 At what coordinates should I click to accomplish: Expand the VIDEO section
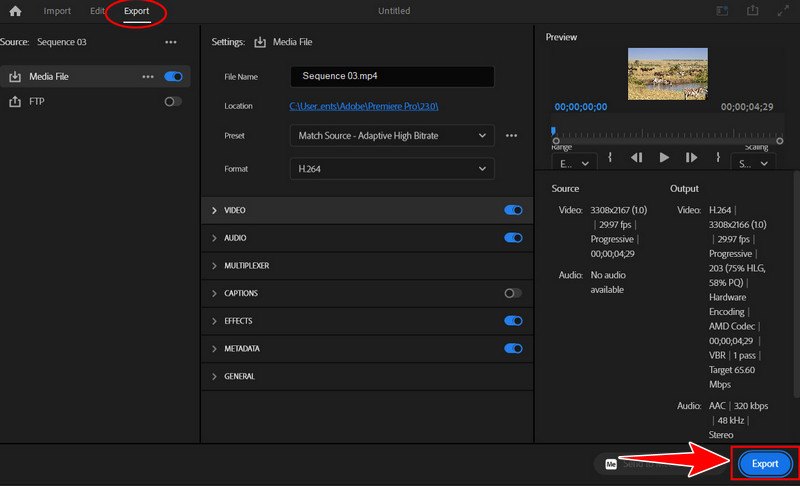tap(214, 210)
